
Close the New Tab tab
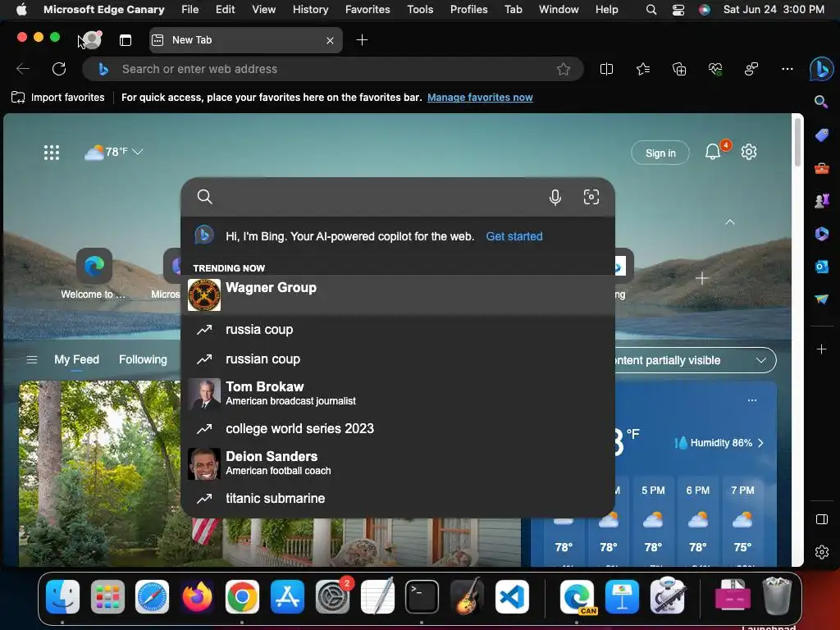(x=330, y=40)
